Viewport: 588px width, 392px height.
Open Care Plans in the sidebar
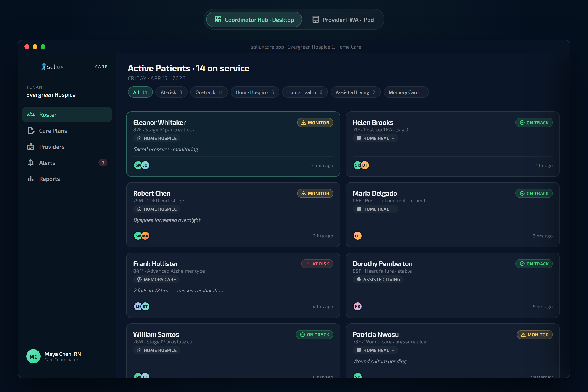point(67,131)
